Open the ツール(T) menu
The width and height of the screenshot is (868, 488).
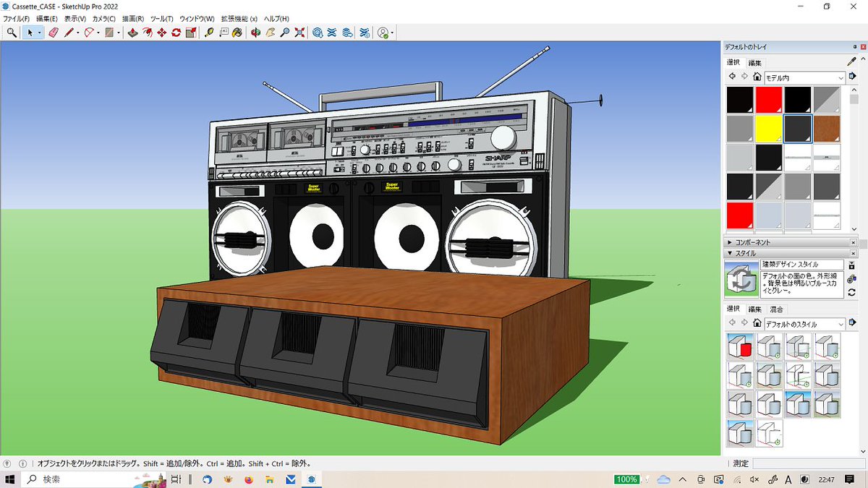(161, 18)
